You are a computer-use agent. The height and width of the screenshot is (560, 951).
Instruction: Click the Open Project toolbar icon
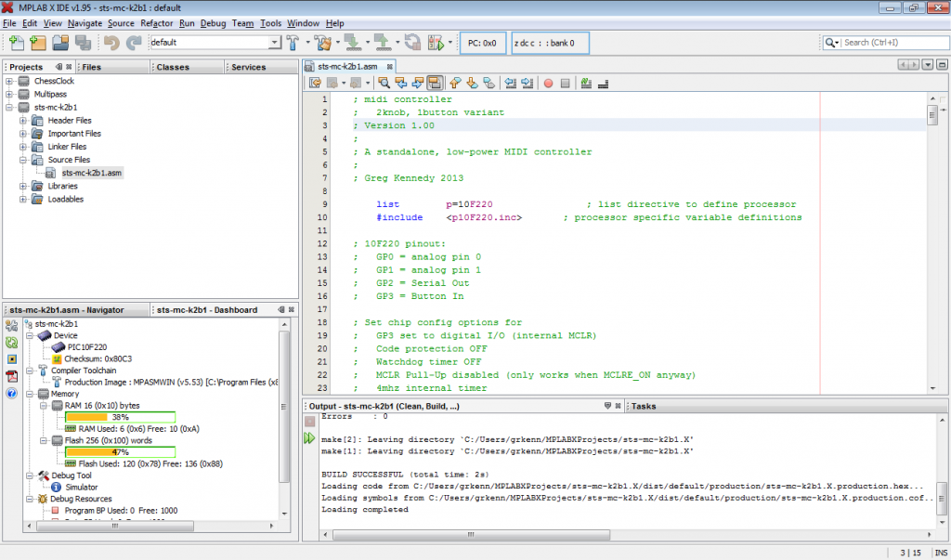click(x=60, y=43)
